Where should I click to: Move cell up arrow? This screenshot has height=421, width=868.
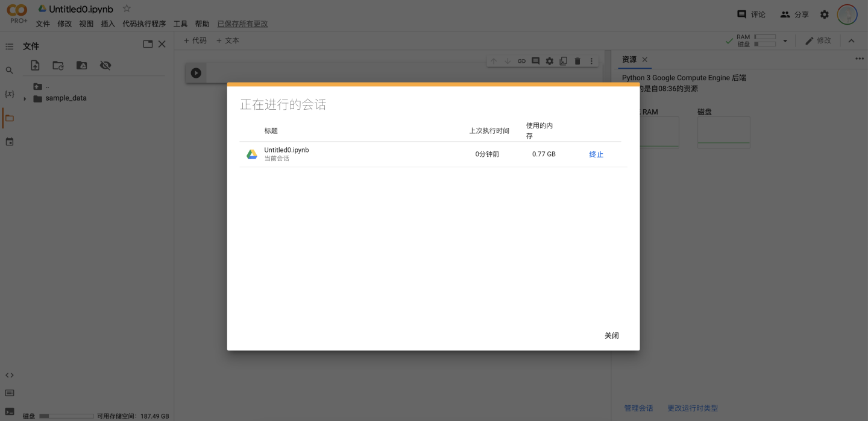[x=494, y=61]
